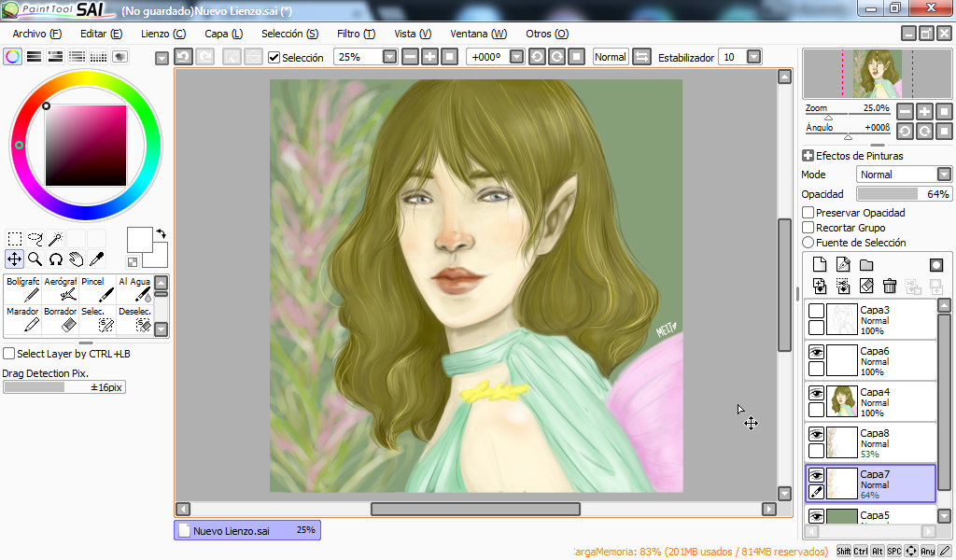Image resolution: width=956 pixels, height=560 pixels.
Task: Select the Lasso selection tool
Action: point(35,239)
